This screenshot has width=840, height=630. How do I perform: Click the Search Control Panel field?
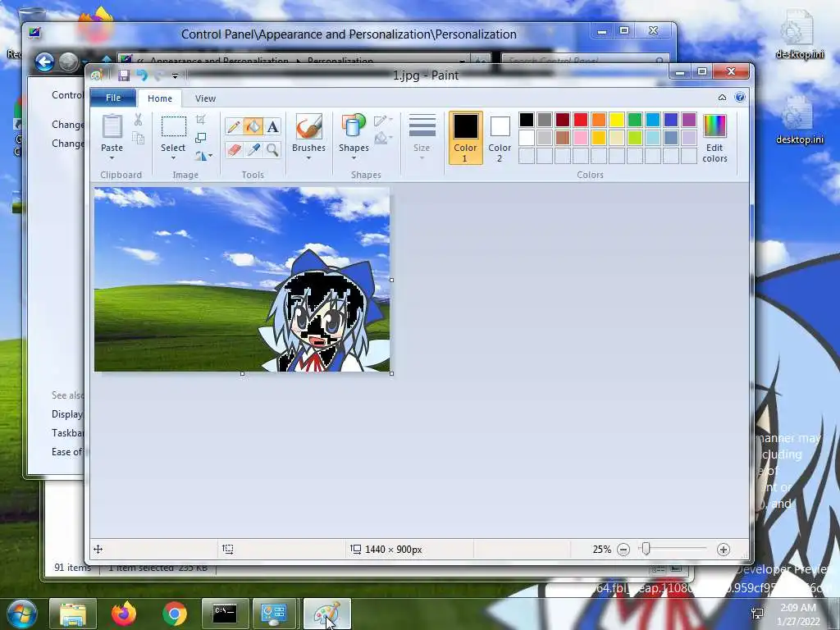pyautogui.click(x=585, y=61)
